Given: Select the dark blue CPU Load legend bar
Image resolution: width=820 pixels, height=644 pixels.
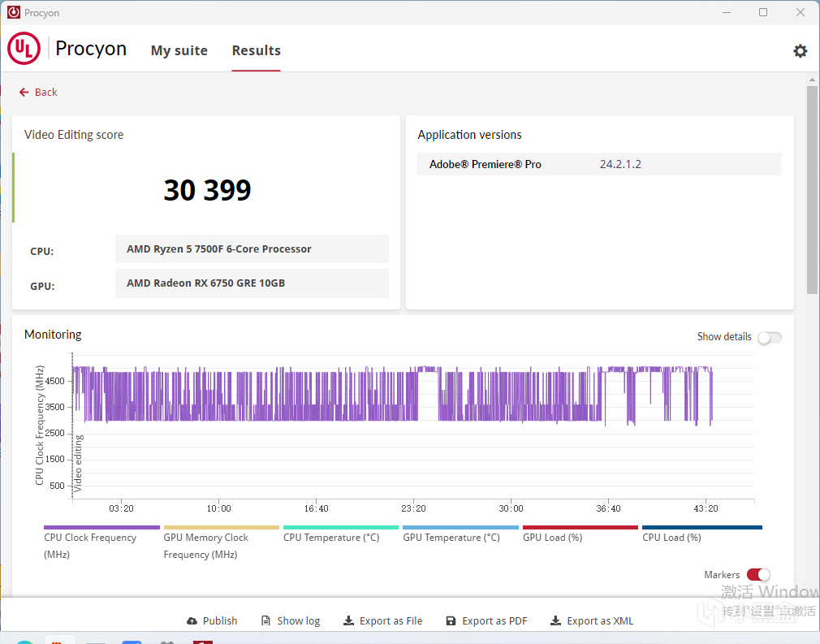Looking at the screenshot, I should coord(702,527).
